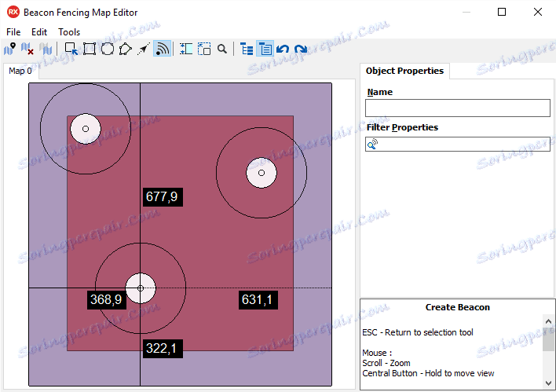Toggle the create beacon tool
556x392 pixels.
pos(163,49)
